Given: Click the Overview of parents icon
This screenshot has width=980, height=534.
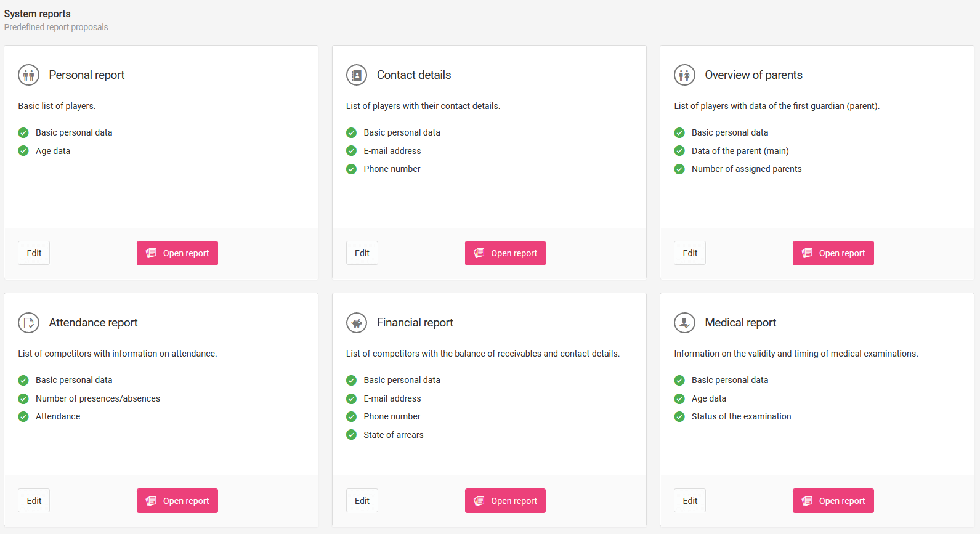Looking at the screenshot, I should (x=684, y=75).
